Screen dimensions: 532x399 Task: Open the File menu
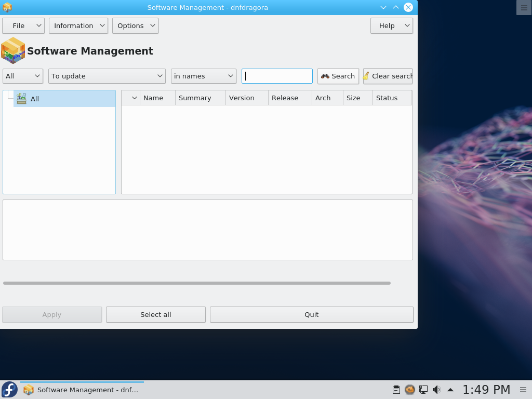(x=23, y=26)
